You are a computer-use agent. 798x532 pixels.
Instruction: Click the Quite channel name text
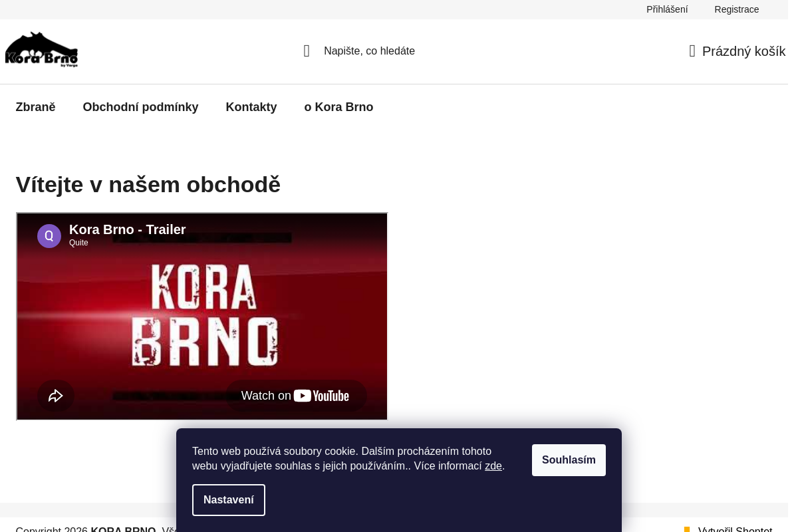pyautogui.click(x=78, y=243)
